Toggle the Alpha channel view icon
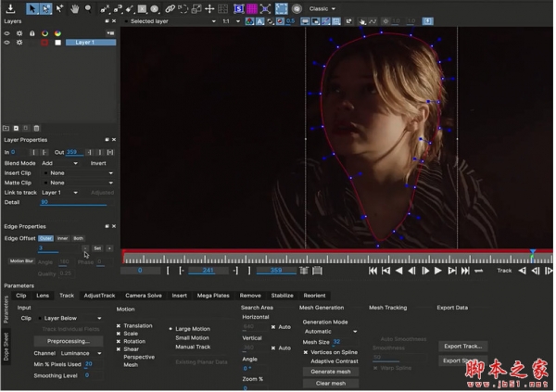This screenshot has width=556, height=392. click(259, 21)
